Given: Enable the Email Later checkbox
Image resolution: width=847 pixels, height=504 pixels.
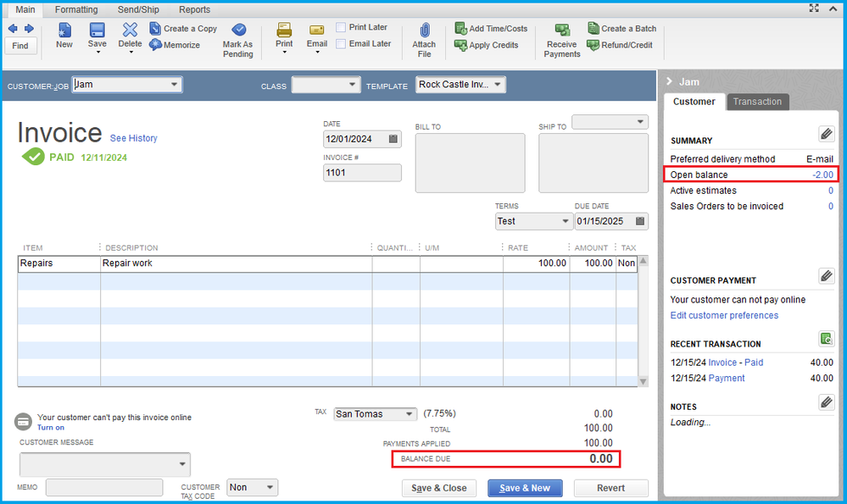Looking at the screenshot, I should 341,44.
